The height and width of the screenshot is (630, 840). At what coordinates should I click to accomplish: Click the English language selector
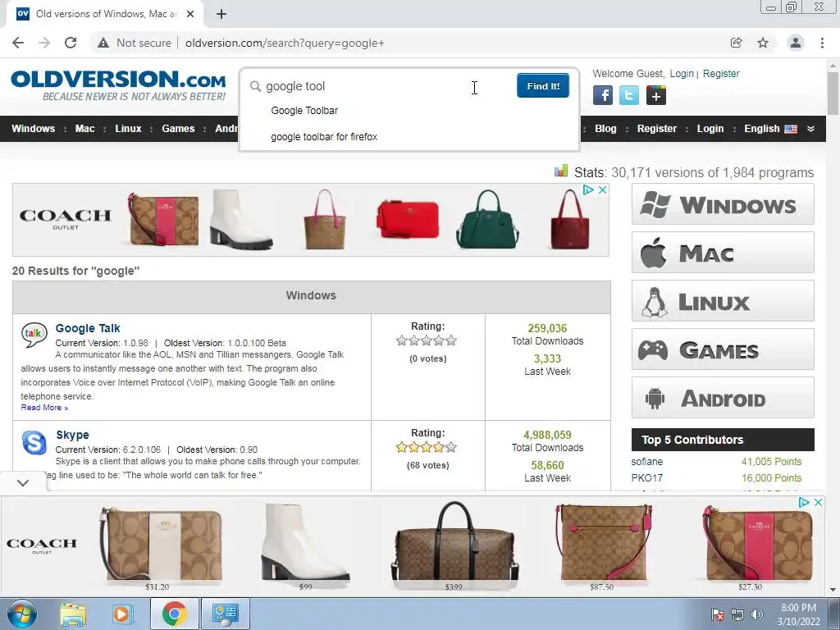pos(770,129)
